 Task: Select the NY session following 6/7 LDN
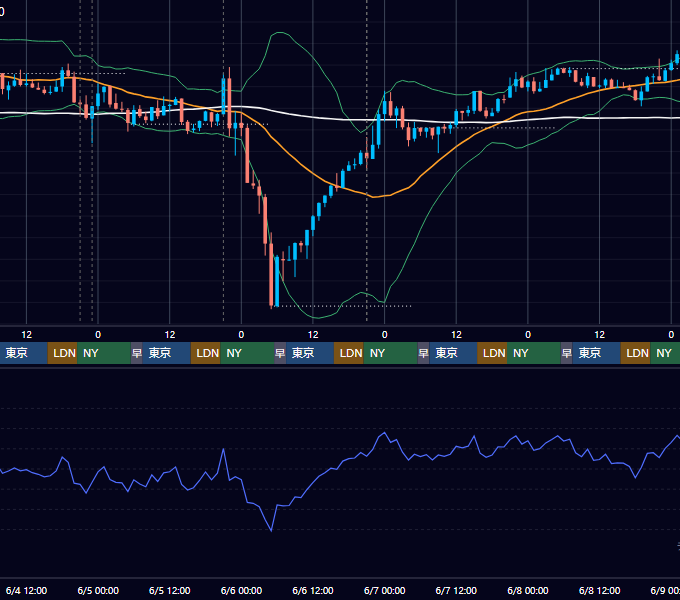coord(534,353)
